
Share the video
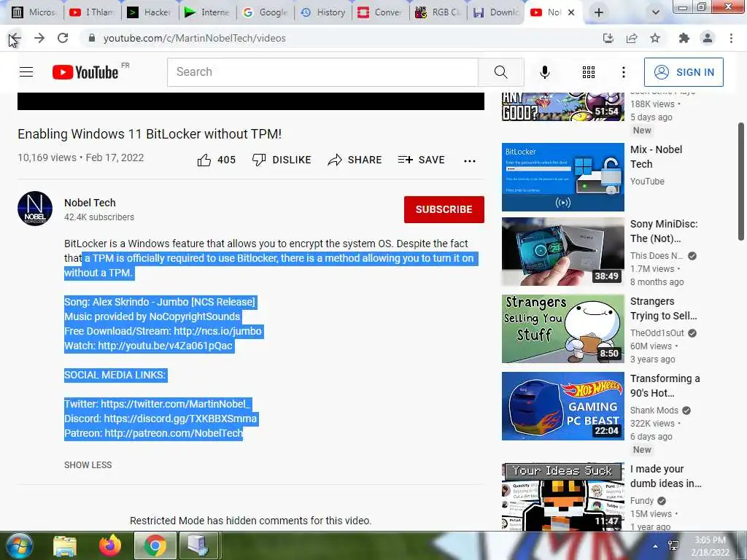tap(355, 160)
